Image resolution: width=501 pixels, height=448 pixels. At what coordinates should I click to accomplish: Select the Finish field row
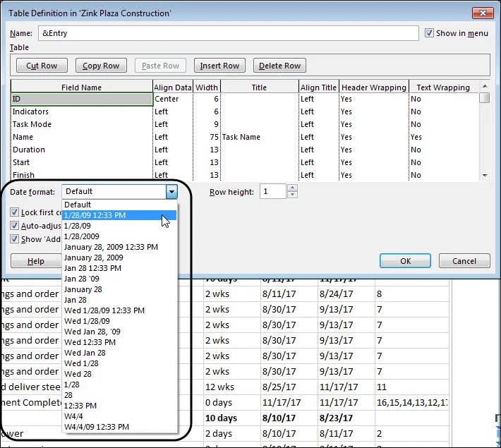81,175
